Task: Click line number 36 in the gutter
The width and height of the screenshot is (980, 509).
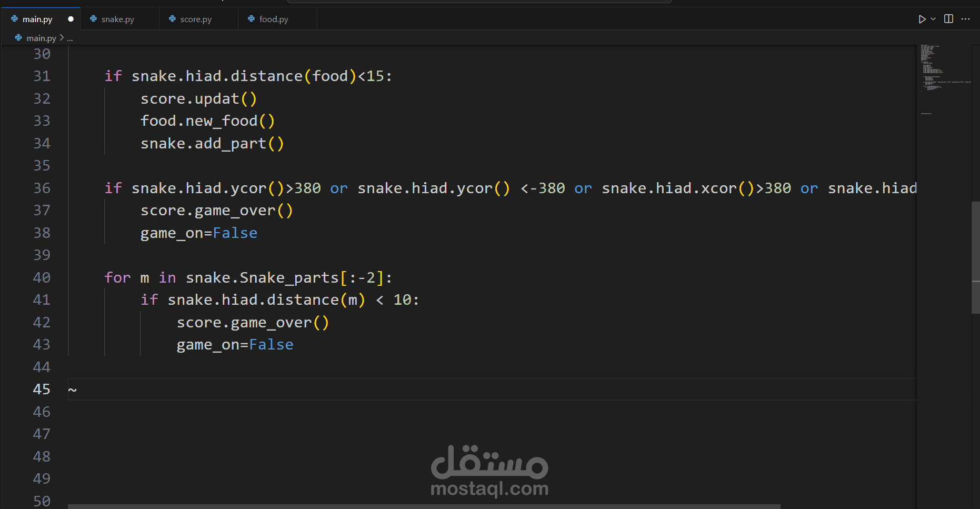Action: click(x=42, y=188)
